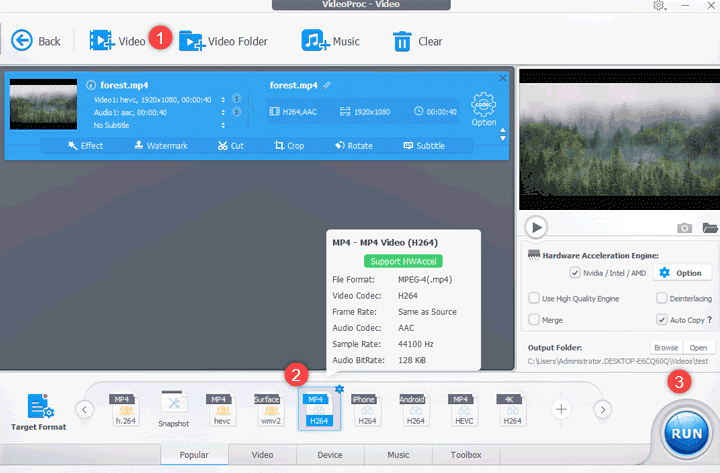Select the Snapshot preset

point(174,410)
